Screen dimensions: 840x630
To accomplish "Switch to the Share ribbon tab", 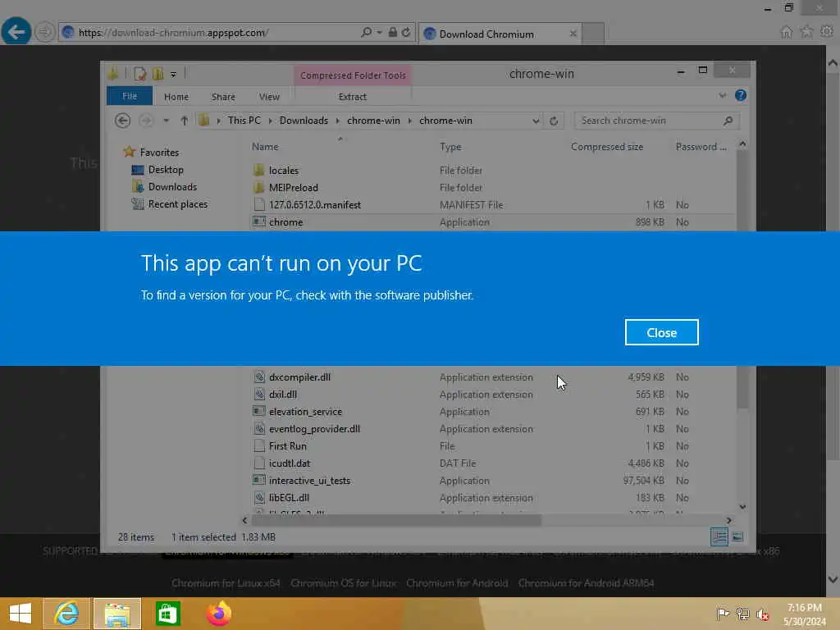I will point(223,97).
